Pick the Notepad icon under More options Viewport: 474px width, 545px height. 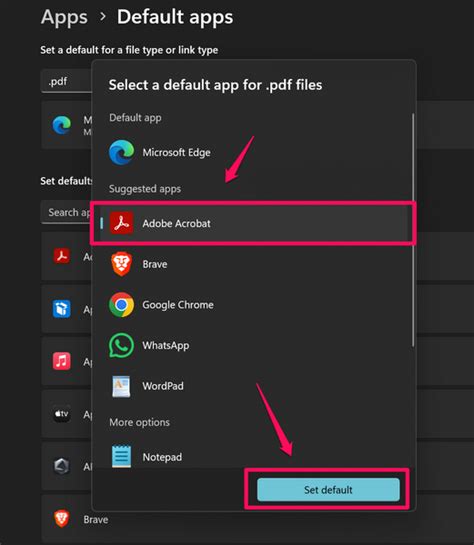121,456
